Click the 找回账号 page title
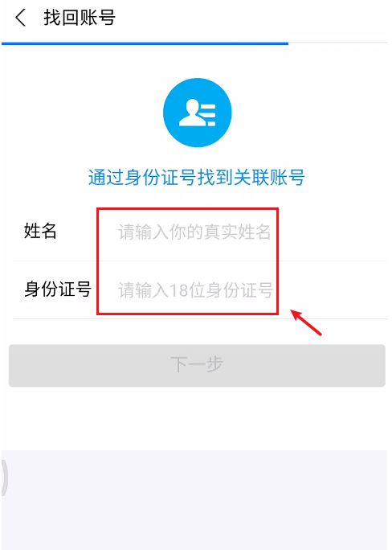Screen dimensions: 392x550 80,18
